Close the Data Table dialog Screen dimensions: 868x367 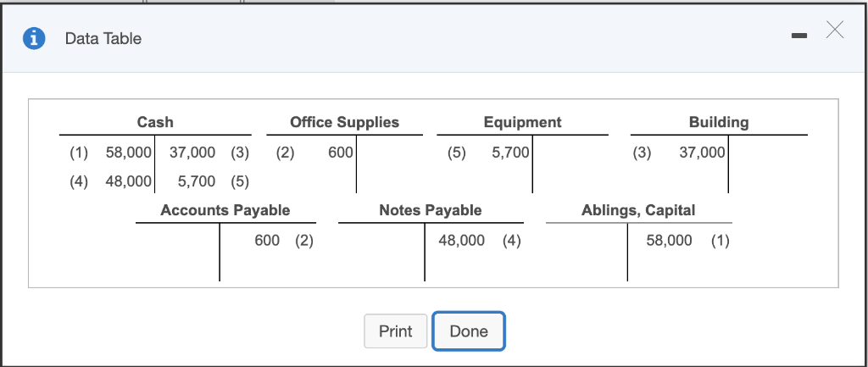[835, 30]
